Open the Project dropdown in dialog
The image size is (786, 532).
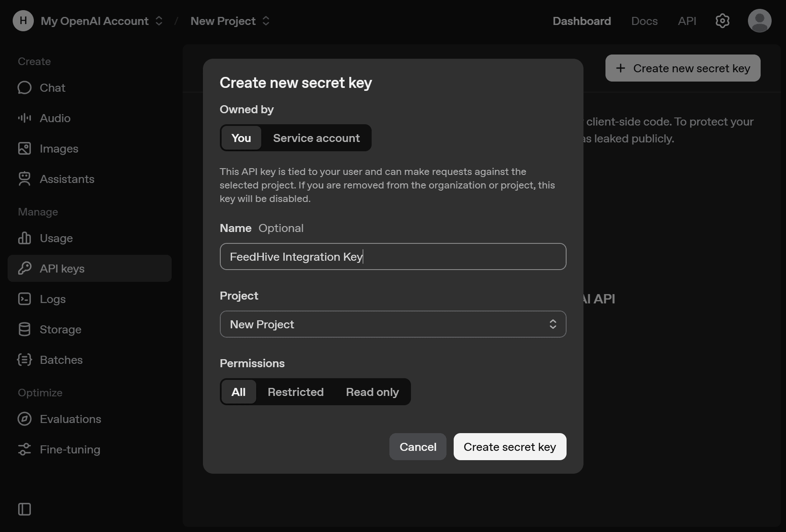coord(393,324)
